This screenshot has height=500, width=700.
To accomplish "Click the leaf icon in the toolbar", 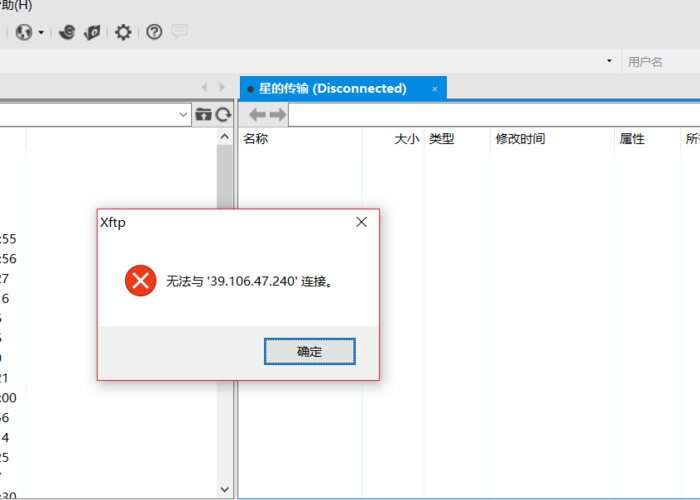I will click(x=92, y=33).
